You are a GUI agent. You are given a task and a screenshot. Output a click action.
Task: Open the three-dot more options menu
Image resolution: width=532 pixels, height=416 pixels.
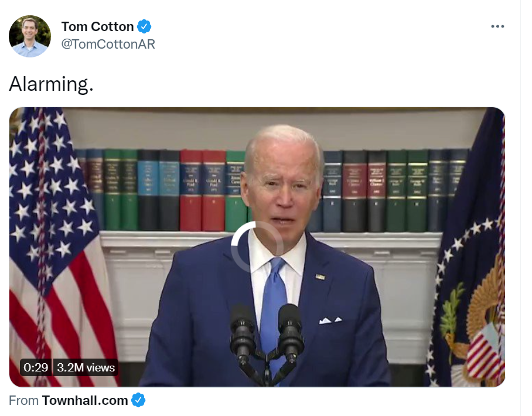[x=497, y=26]
